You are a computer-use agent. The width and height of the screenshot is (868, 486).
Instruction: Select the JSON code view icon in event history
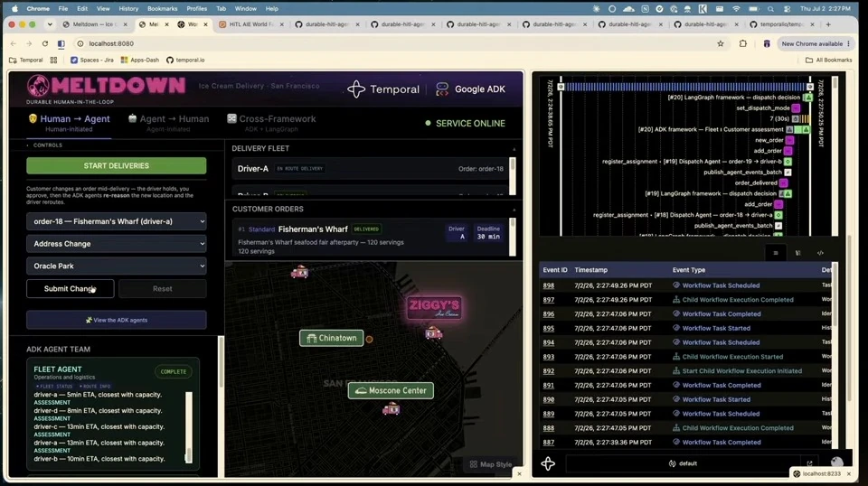(x=820, y=253)
